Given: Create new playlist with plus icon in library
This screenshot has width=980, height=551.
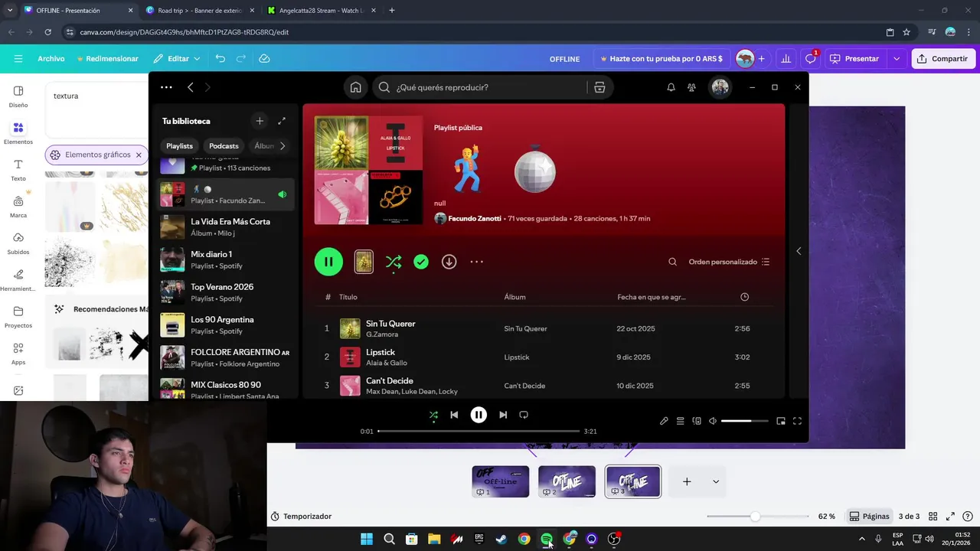Looking at the screenshot, I should (x=260, y=121).
